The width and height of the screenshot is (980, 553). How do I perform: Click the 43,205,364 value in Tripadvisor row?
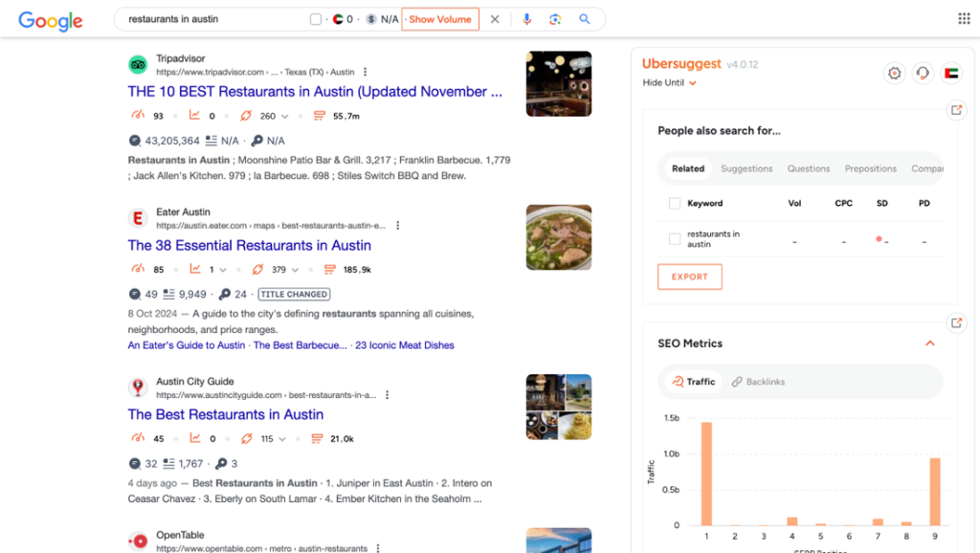[172, 142]
